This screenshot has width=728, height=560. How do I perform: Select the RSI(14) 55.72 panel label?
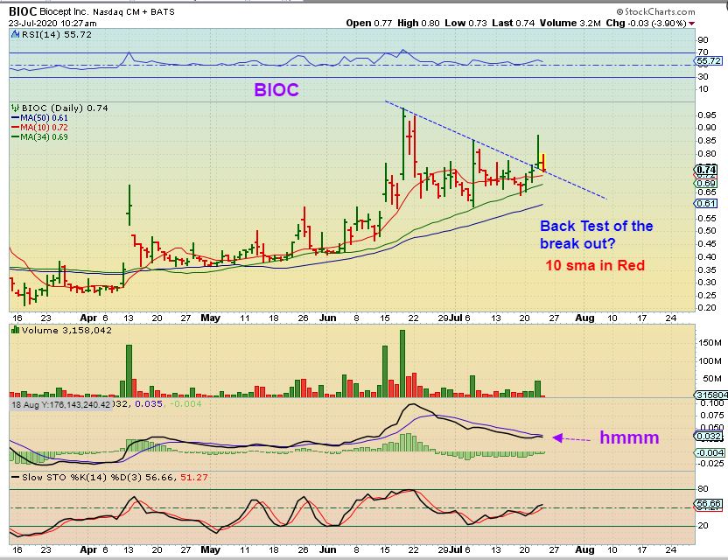(x=56, y=34)
